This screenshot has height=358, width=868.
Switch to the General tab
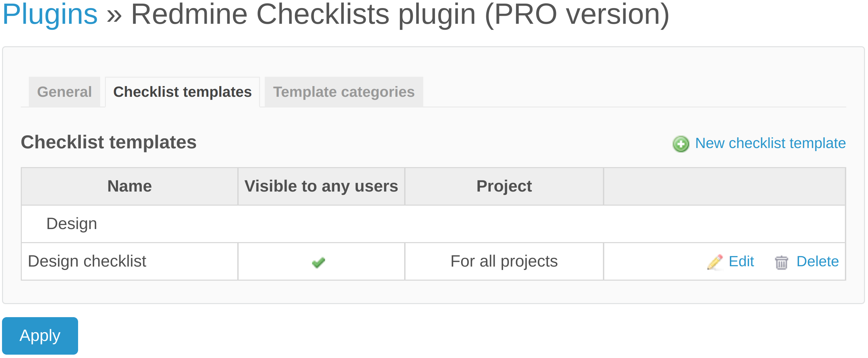tap(64, 91)
